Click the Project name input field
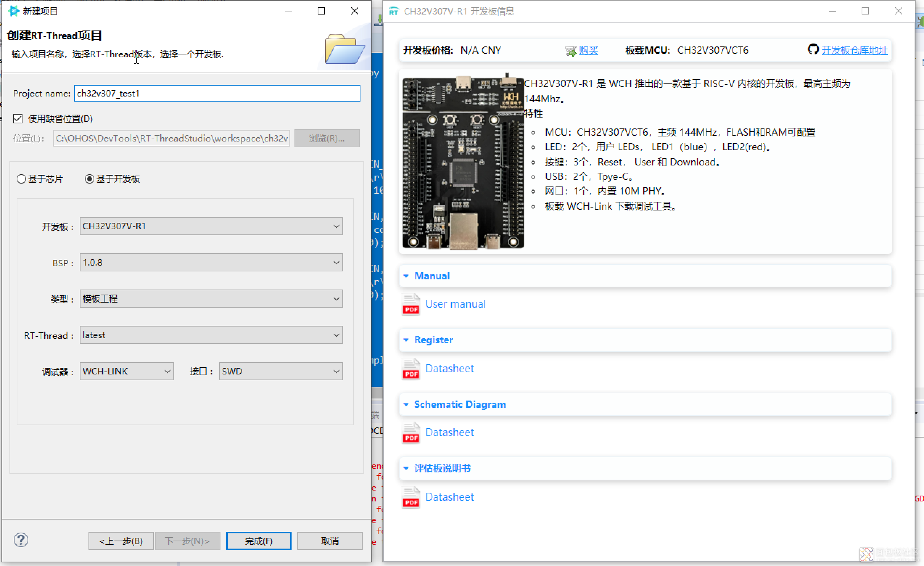 click(217, 93)
